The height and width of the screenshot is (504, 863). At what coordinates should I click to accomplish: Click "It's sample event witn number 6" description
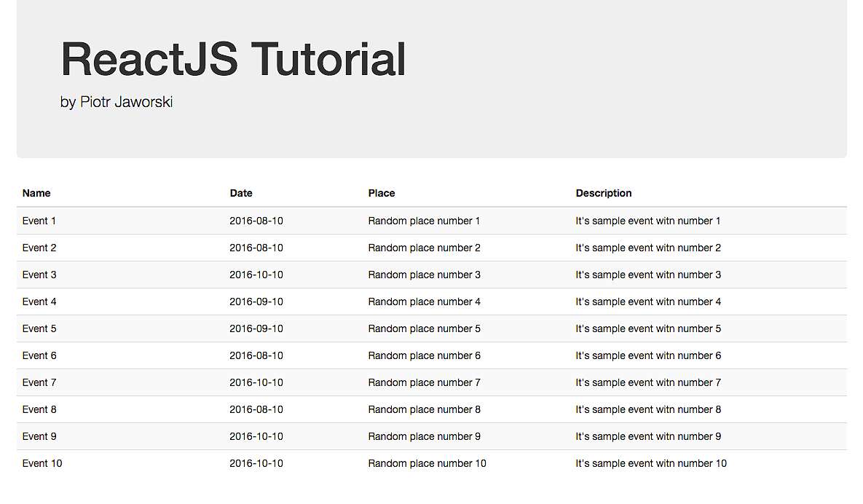point(648,355)
